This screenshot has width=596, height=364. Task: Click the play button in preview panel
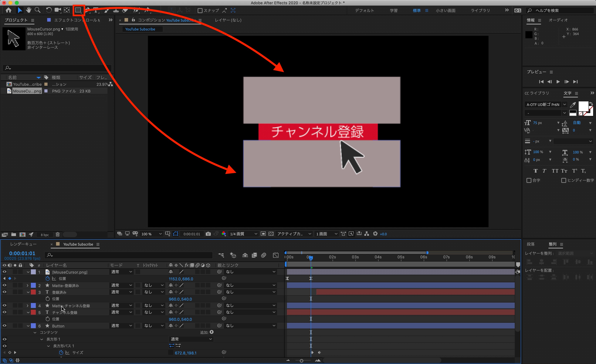pyautogui.click(x=558, y=82)
